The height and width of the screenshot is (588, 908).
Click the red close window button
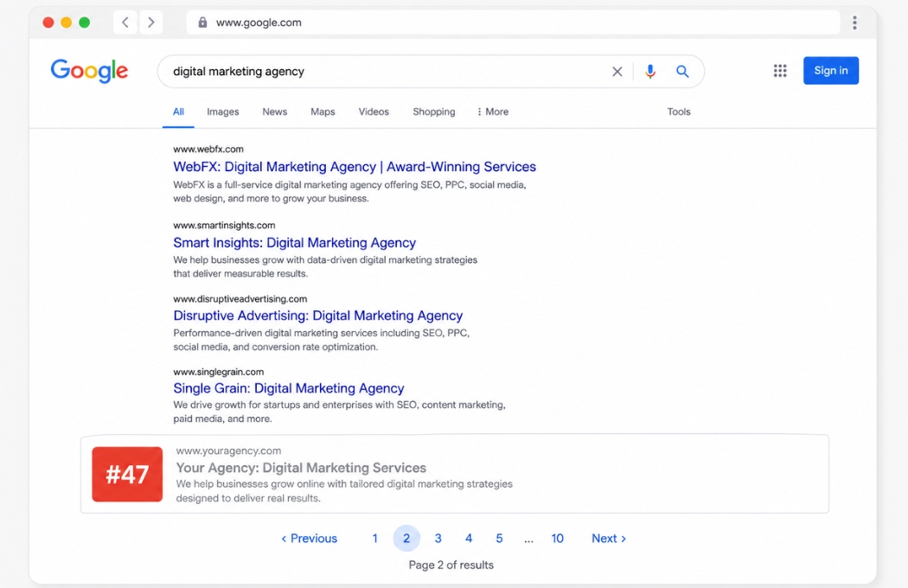48,22
